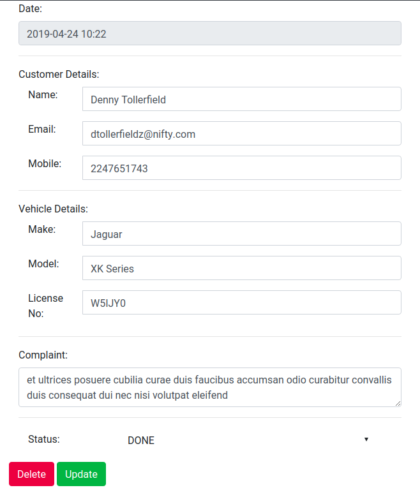Click inside the Complaint text area
Screen dimensions: 420x504
point(209,387)
